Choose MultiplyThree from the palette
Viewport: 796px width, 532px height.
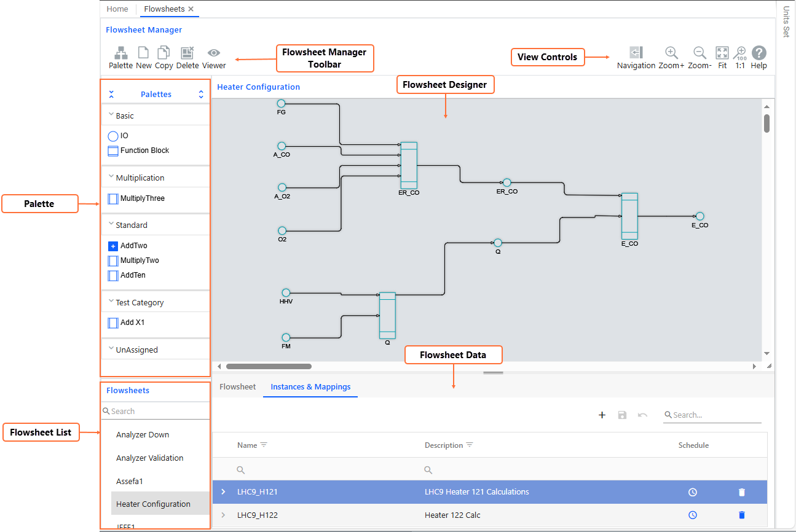point(136,198)
